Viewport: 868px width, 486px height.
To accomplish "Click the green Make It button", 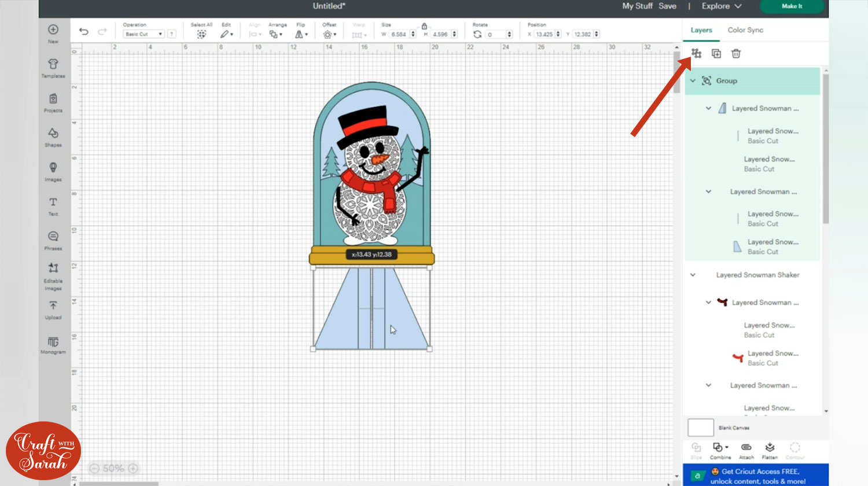I will (792, 6).
